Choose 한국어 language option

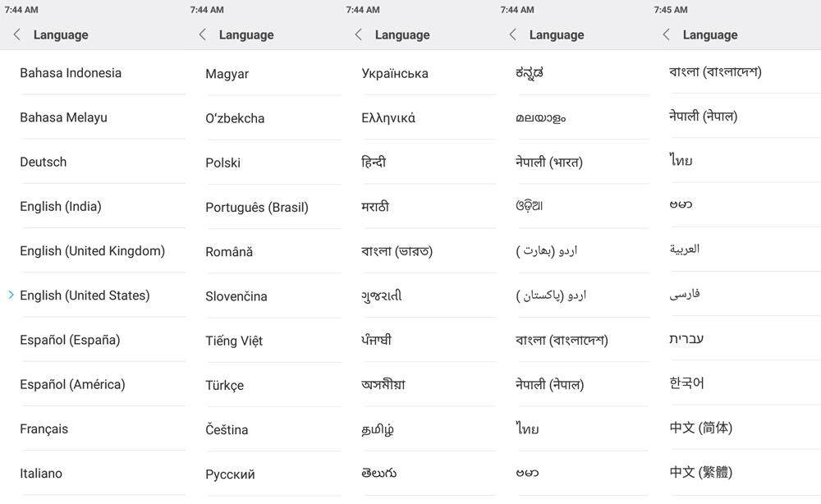(687, 383)
